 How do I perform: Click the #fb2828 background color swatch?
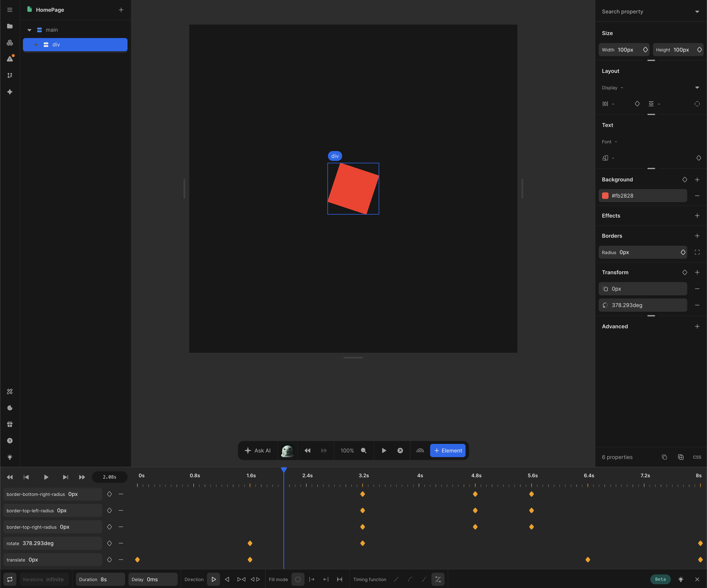coord(605,196)
